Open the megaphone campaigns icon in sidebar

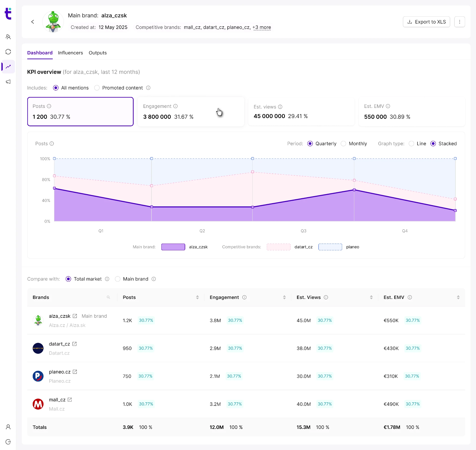(8, 82)
